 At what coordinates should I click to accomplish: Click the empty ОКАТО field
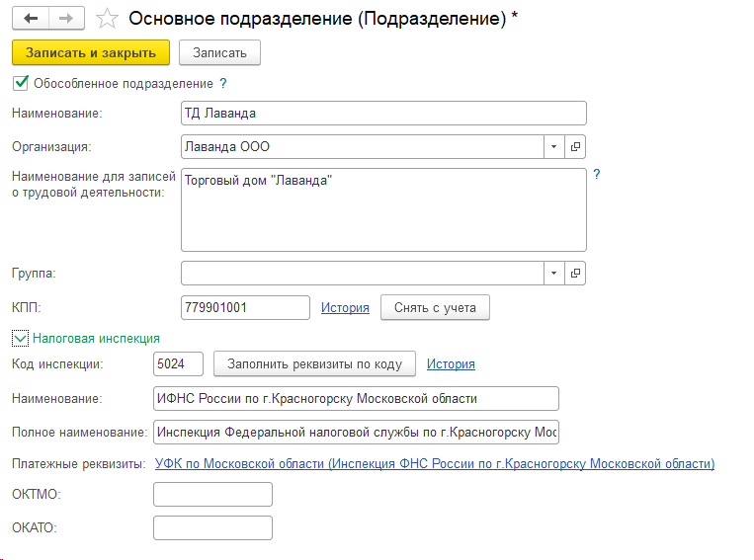click(212, 527)
